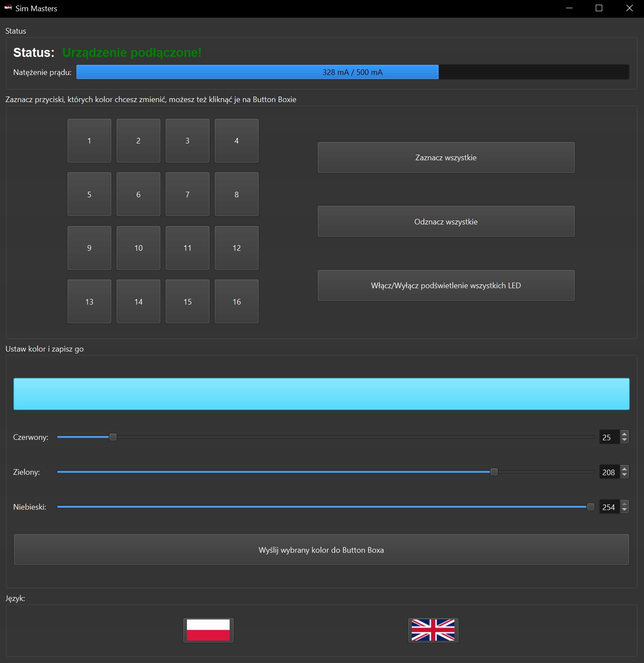Screen dimensions: 644x663
Task: Click the Zielony value field showing 208
Action: coord(610,472)
